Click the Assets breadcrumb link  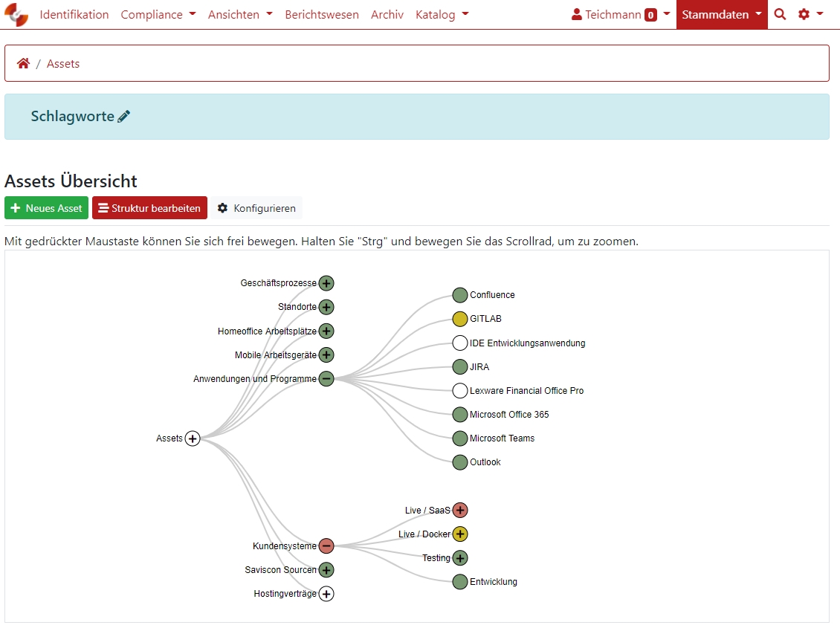(62, 64)
